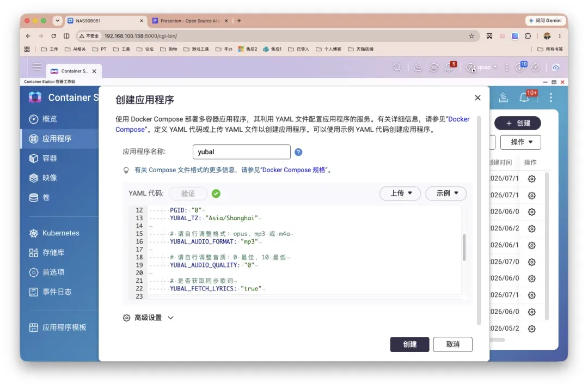The image size is (588, 388).
Task: Click the QTS external devices icon
Action: (433, 67)
